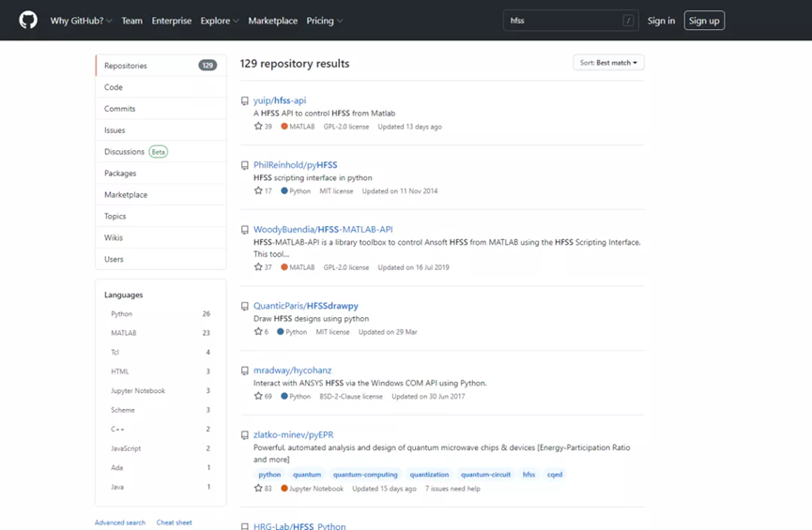Select the Issues search filter
The width and height of the screenshot is (812, 530).
(x=161, y=129)
